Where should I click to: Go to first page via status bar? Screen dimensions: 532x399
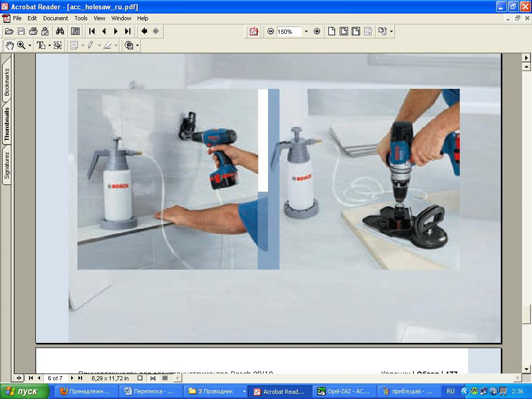(31, 378)
